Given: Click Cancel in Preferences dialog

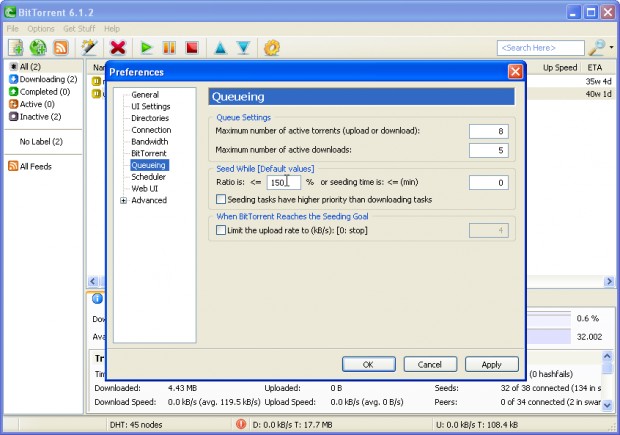Looking at the screenshot, I should click(430, 364).
